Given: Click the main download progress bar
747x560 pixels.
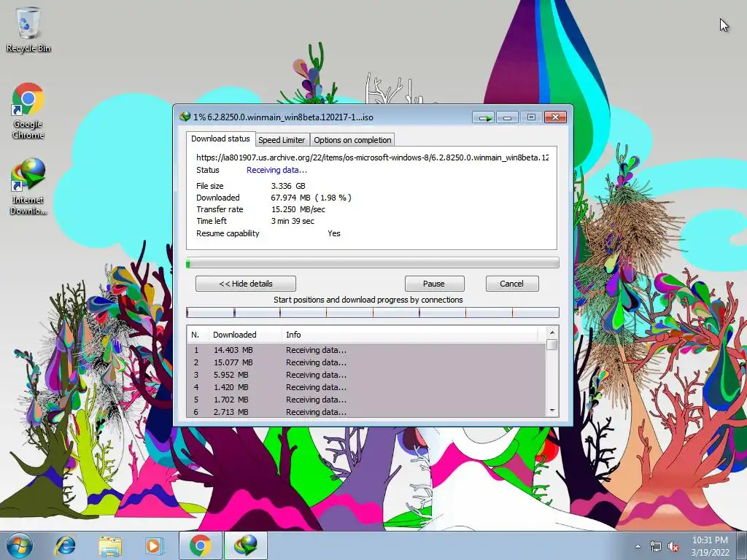Looking at the screenshot, I should pos(373,262).
